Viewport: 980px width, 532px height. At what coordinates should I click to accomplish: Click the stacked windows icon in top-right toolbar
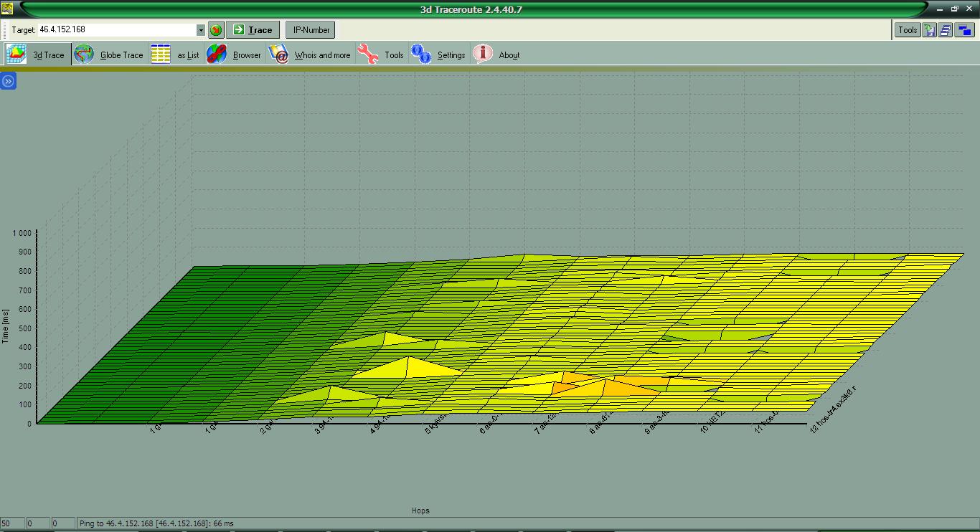945,30
